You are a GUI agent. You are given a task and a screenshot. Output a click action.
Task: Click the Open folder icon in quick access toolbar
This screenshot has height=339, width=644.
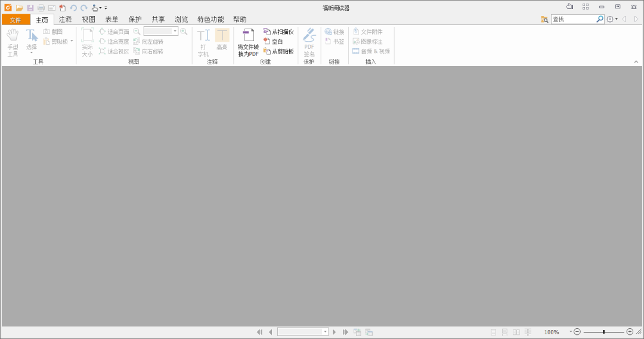[20, 8]
